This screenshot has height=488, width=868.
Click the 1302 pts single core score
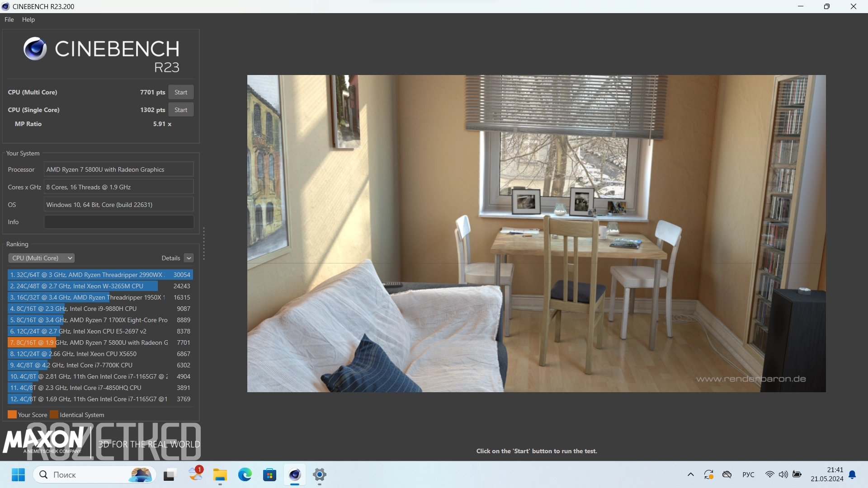pyautogui.click(x=152, y=110)
